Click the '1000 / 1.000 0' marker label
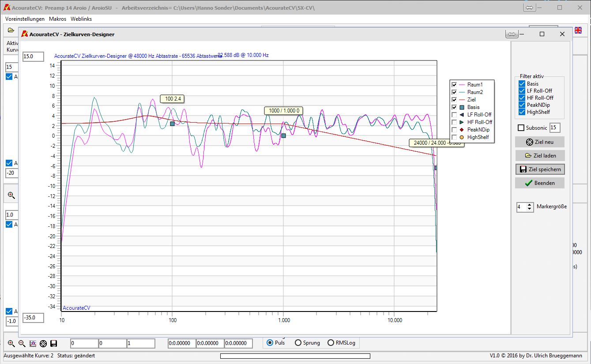591x364 pixels. click(284, 110)
